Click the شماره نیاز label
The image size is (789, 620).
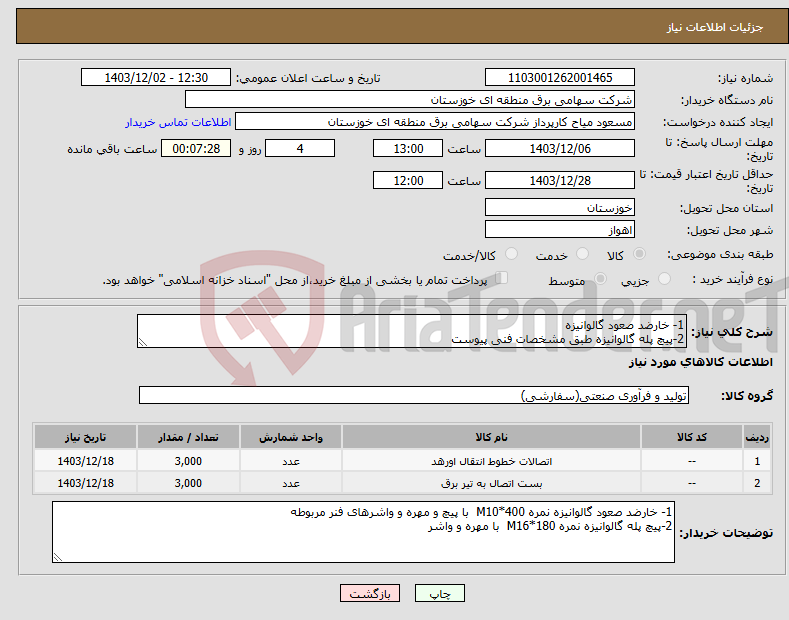pyautogui.click(x=745, y=79)
